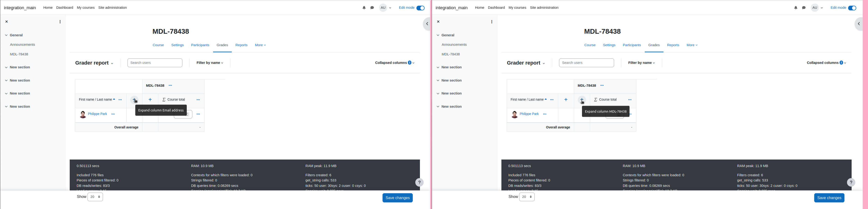Open block drawer arrow in left window

427,24
